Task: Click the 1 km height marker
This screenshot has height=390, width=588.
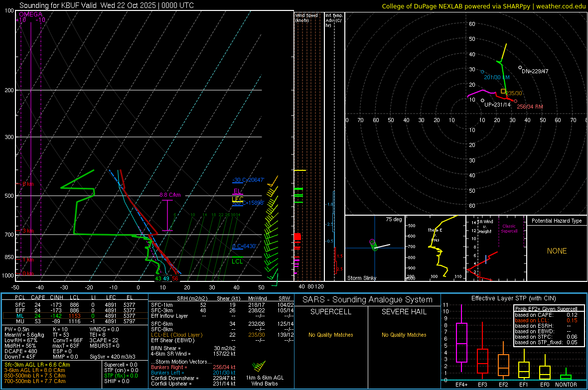Action: [28, 260]
